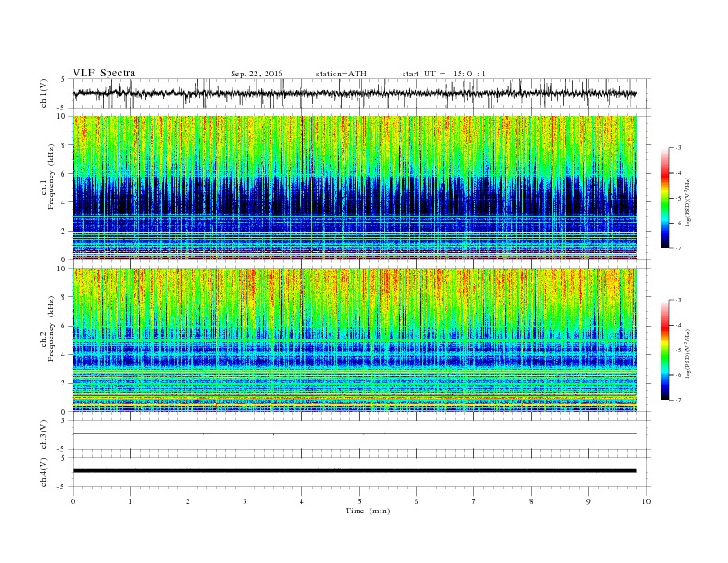This screenshot has width=728, height=563.
Task: Click the "9" tick on time axis
Action: 588,501
